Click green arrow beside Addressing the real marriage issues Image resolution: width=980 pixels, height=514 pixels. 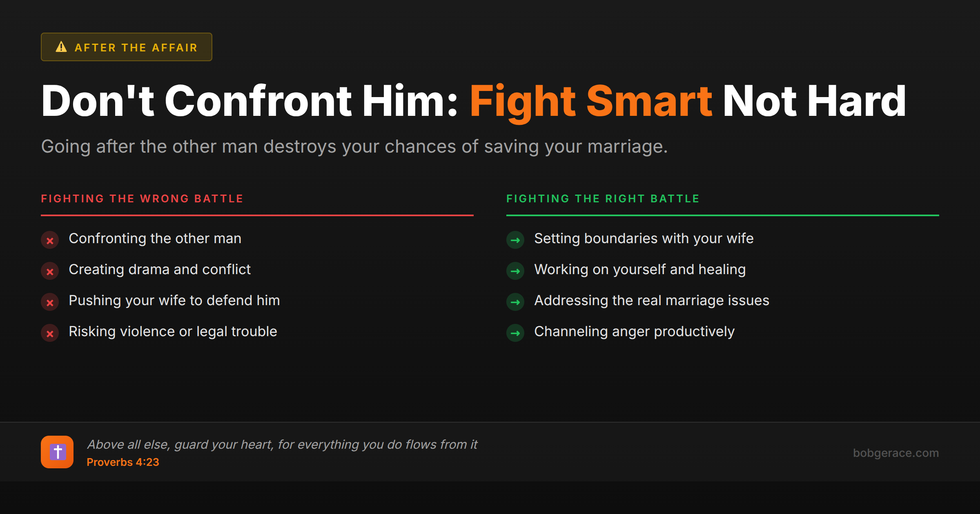515,302
